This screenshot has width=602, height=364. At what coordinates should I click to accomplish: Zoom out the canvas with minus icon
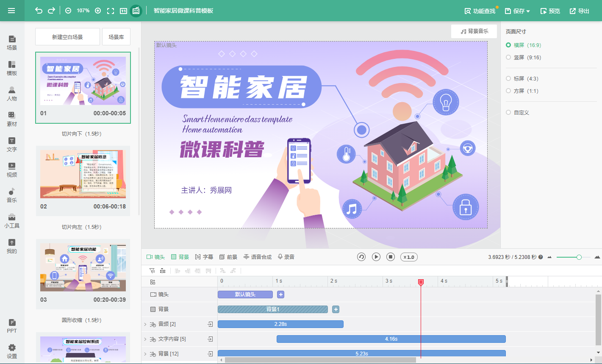click(x=68, y=11)
